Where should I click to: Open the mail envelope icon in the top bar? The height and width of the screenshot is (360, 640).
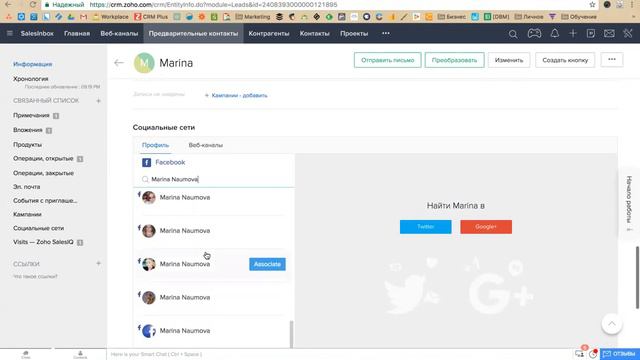click(609, 33)
